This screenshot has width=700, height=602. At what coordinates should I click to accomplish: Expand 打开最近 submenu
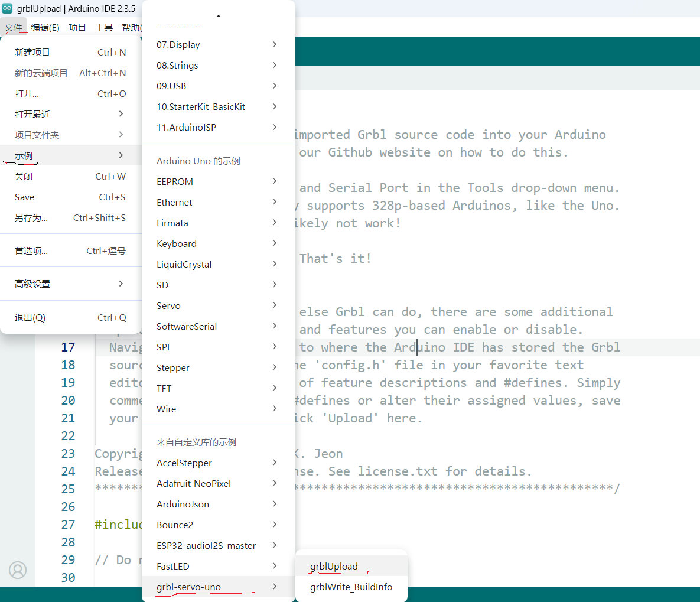(x=70, y=115)
